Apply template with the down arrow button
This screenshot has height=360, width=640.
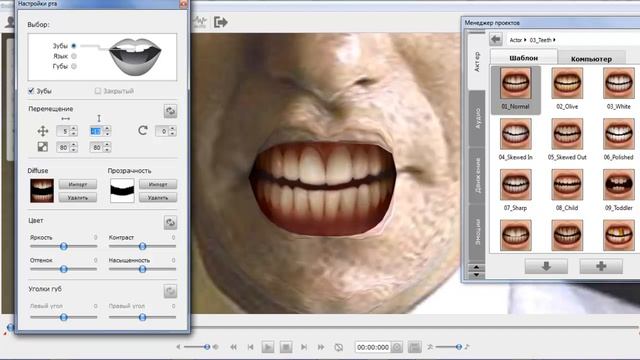[546, 267]
